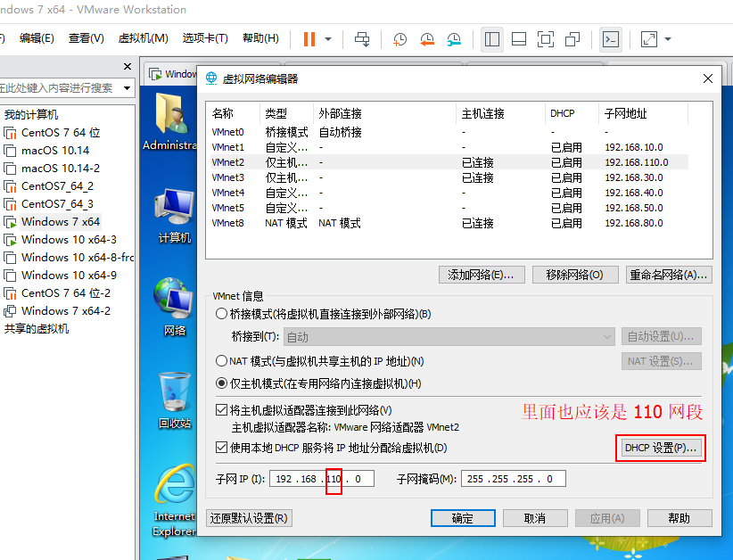Click the 子网地址 column header
Image resolution: width=733 pixels, height=560 pixels.
coord(643,113)
